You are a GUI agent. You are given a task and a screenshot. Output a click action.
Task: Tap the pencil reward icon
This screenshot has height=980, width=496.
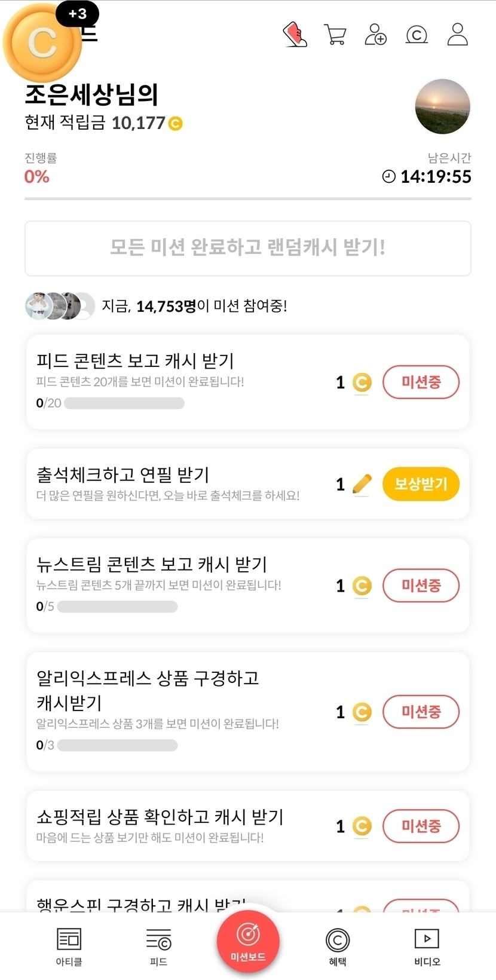coord(362,484)
